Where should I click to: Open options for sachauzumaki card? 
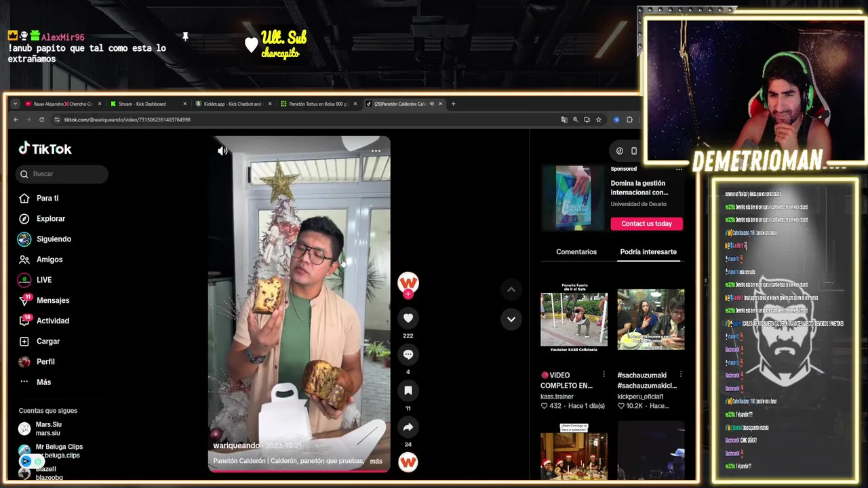pos(681,374)
